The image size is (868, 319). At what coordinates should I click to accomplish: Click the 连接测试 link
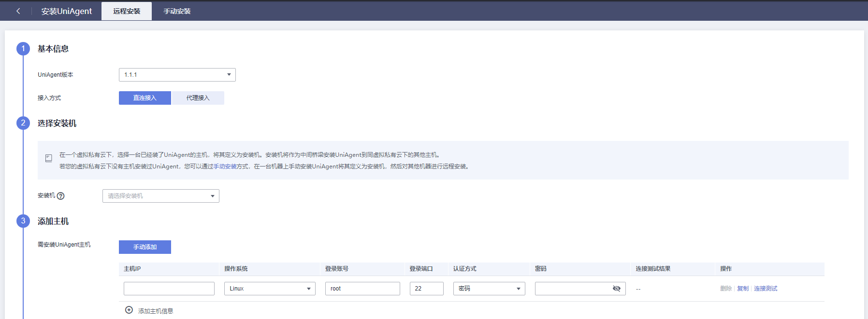766,289
